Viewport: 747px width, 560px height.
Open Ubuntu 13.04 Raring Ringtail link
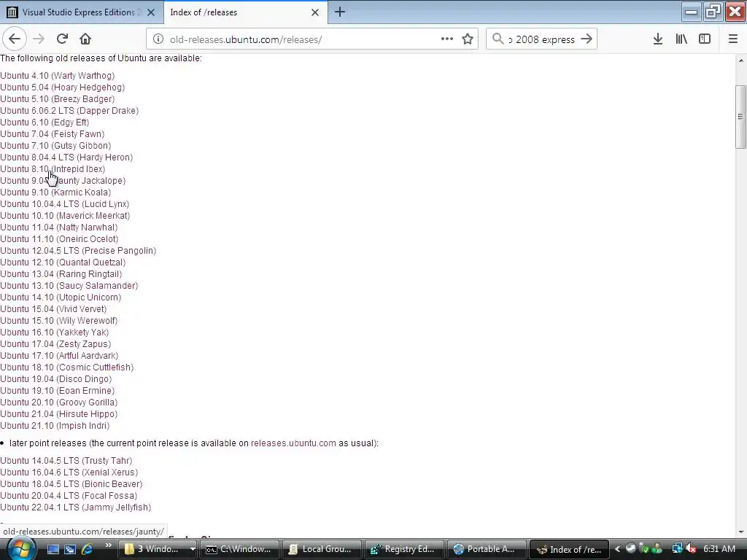click(61, 274)
